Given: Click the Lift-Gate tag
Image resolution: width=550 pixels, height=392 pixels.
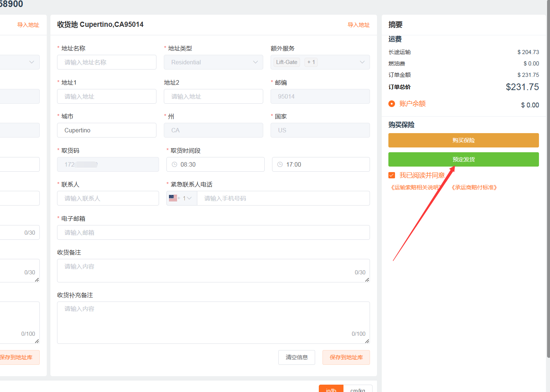Looking at the screenshot, I should coord(287,62).
